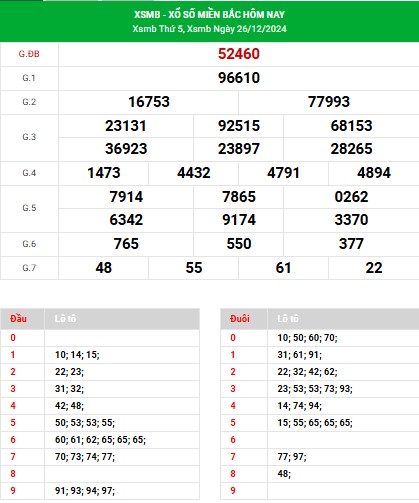Click the G.ĐB row label

(29, 54)
